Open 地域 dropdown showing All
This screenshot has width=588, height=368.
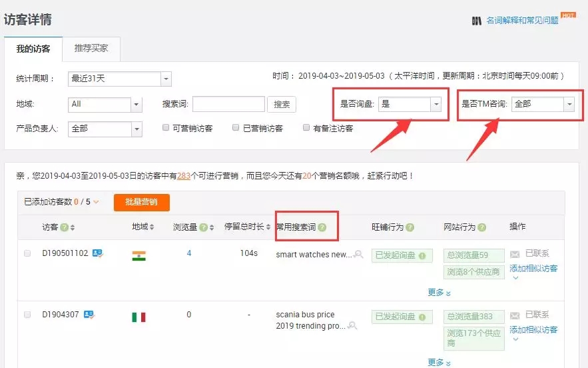pos(105,105)
